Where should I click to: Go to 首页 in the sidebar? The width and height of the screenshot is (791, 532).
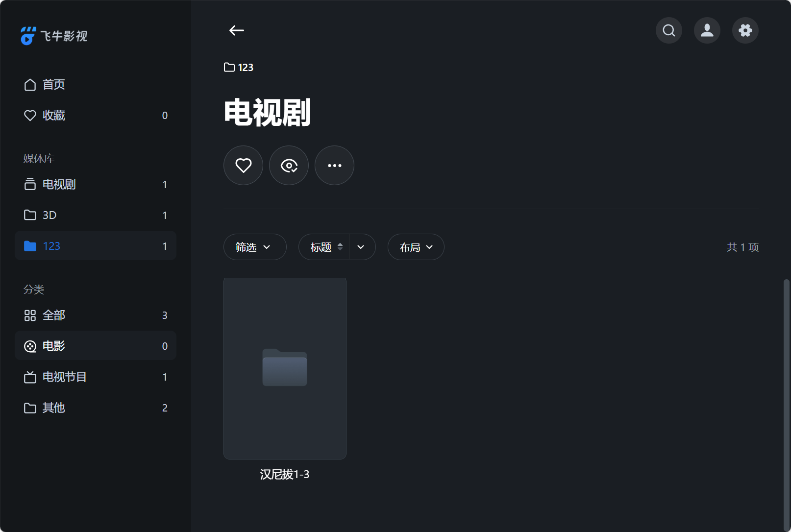click(54, 84)
